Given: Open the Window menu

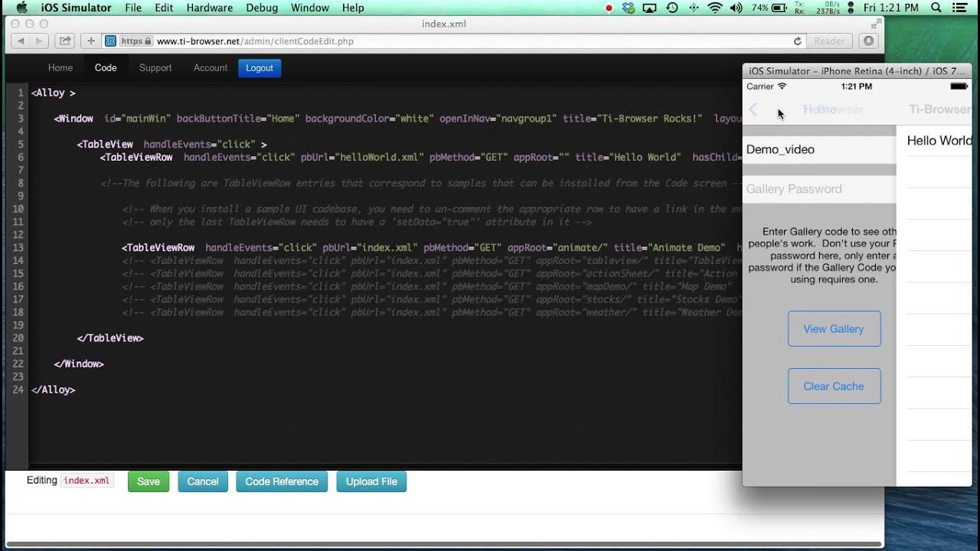Looking at the screenshot, I should 310,8.
